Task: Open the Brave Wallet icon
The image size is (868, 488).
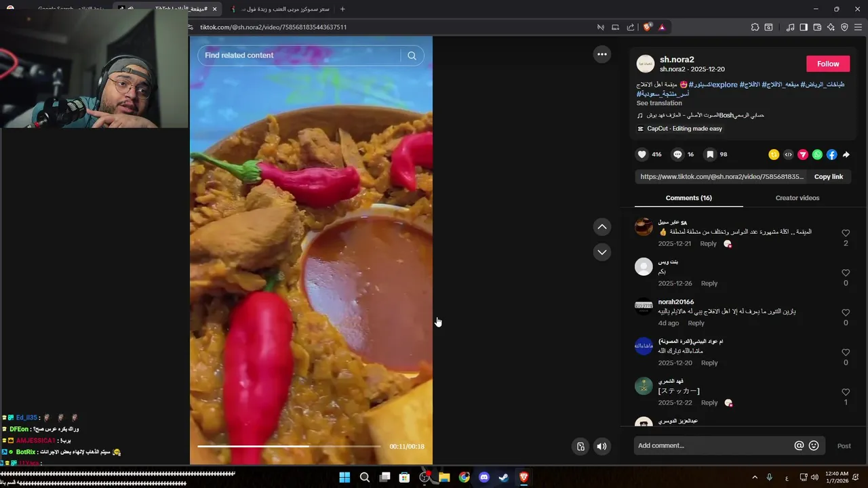Action: [817, 27]
